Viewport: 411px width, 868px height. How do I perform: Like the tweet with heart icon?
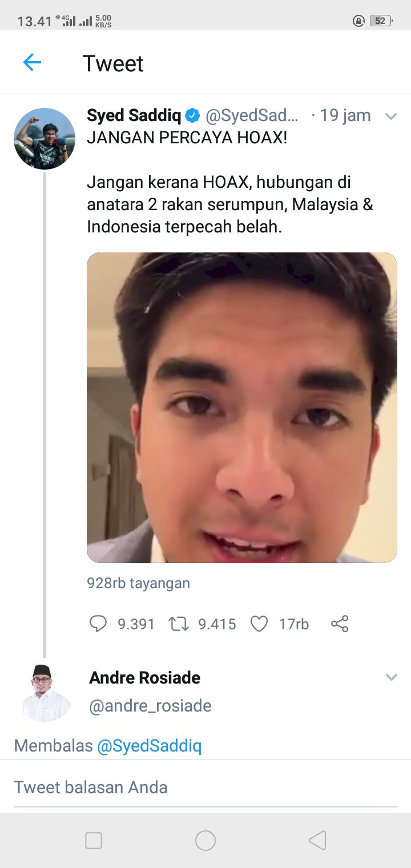[x=259, y=624]
